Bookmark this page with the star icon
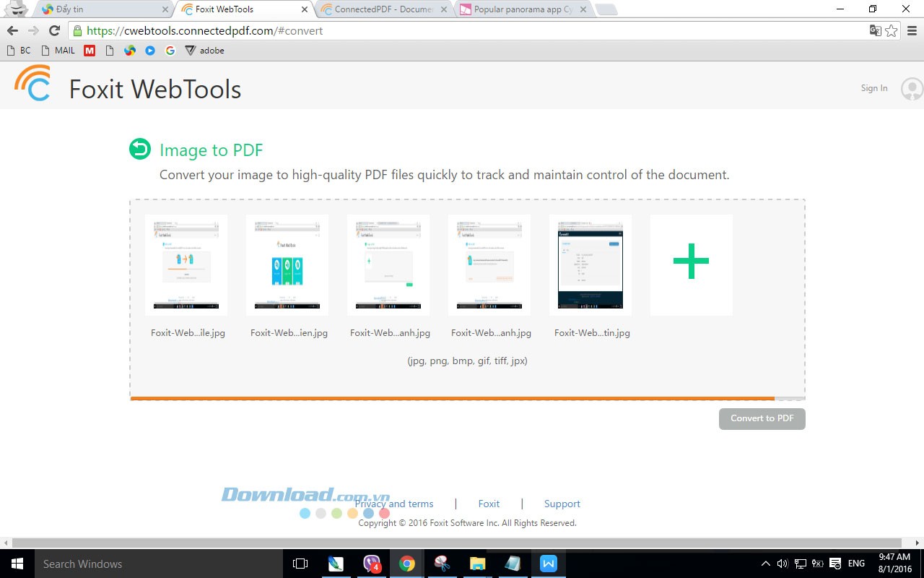924x578 pixels. pyautogui.click(x=892, y=30)
